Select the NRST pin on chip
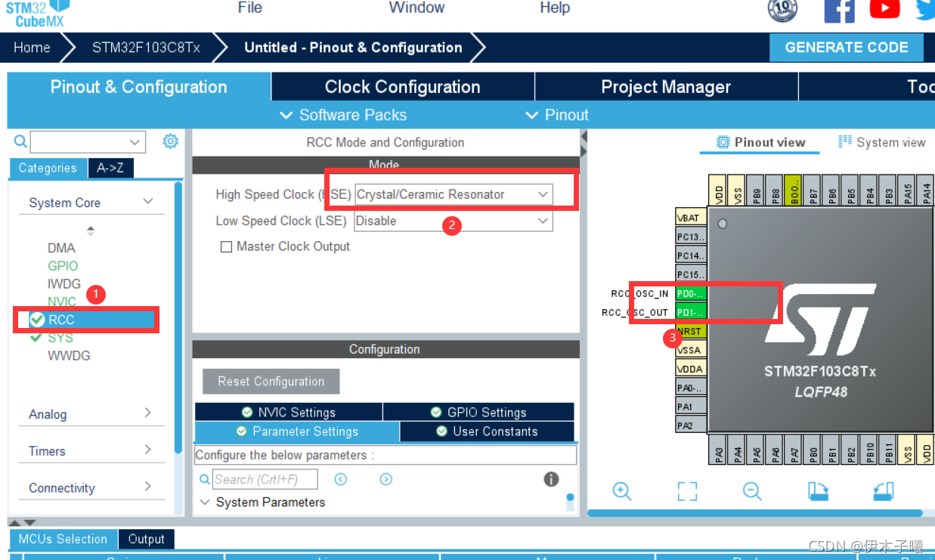Viewport: 935px width, 560px height. (690, 331)
